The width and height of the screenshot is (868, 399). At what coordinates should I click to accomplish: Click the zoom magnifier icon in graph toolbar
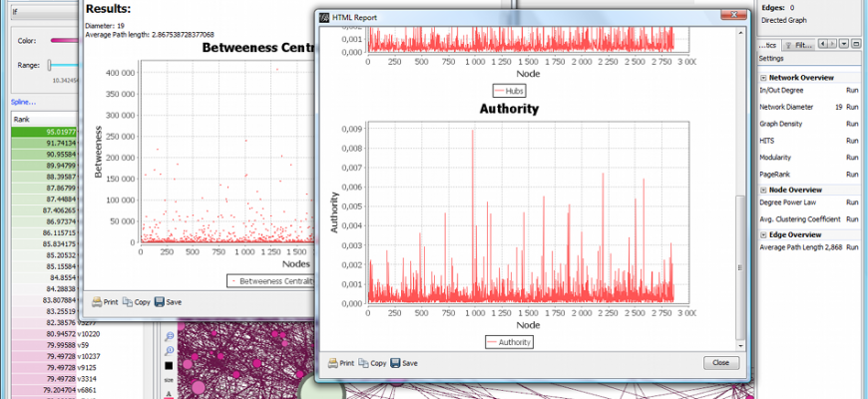click(170, 336)
